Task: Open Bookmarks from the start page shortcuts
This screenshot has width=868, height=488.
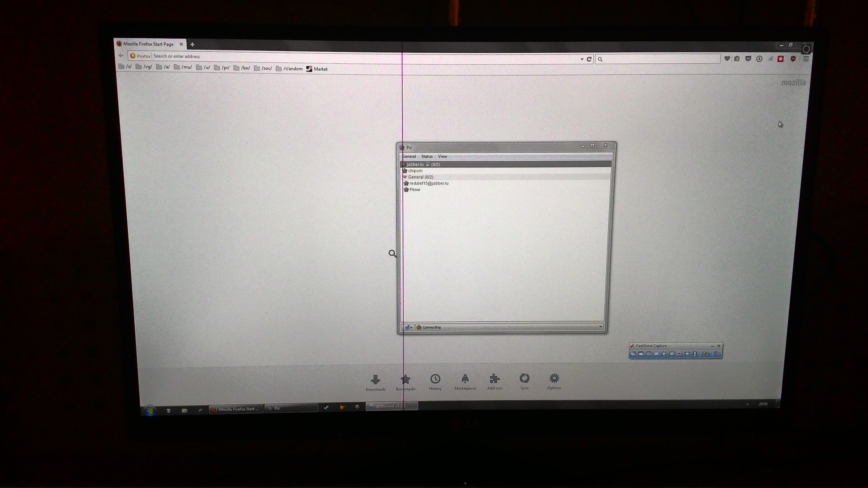Action: (405, 382)
